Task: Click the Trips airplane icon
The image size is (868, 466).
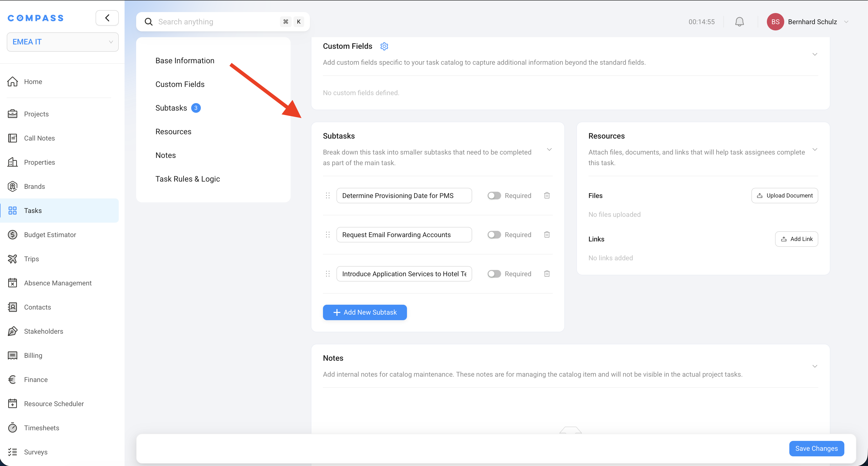Action: click(x=13, y=259)
